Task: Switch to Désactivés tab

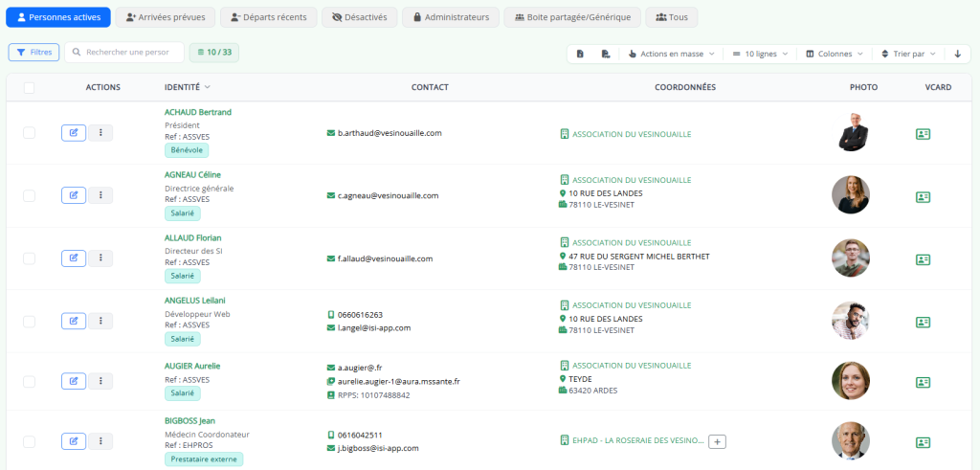Action: (360, 17)
